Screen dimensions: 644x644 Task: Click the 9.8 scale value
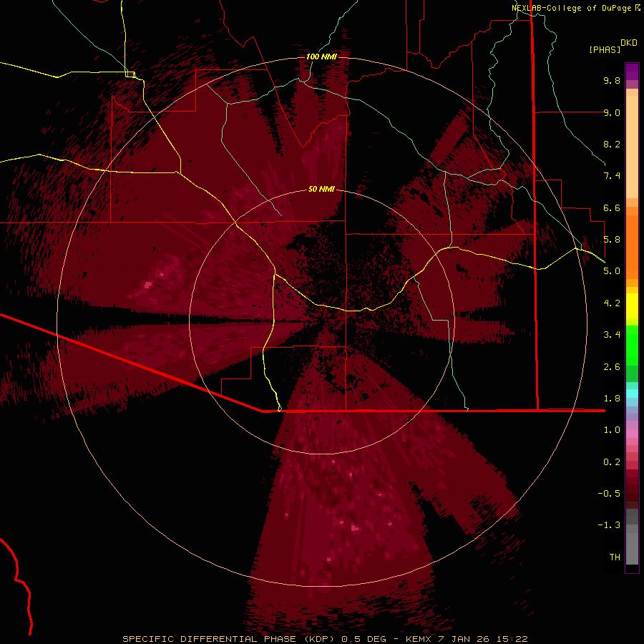pos(612,80)
